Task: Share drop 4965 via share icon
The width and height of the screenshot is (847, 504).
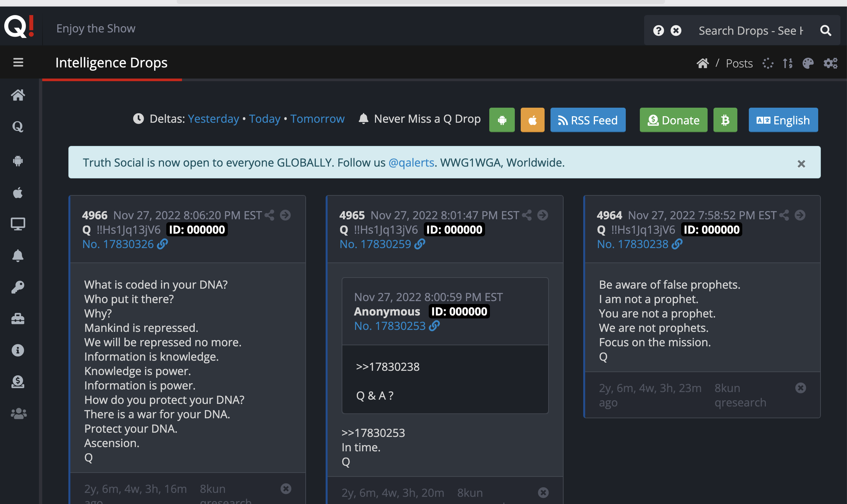Action: click(x=527, y=215)
